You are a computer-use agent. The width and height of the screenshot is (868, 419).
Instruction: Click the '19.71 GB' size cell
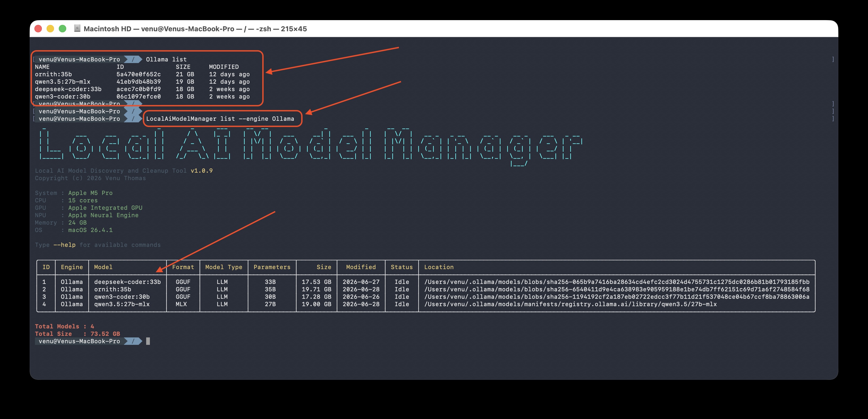pos(316,289)
